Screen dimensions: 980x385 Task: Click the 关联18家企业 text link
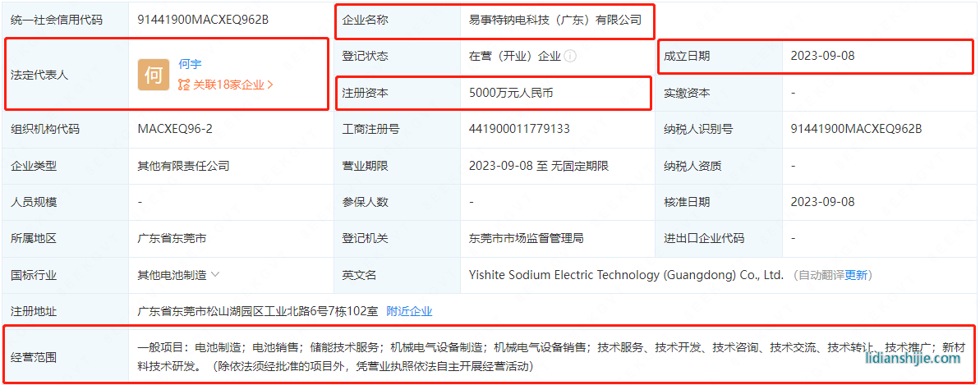click(x=228, y=84)
